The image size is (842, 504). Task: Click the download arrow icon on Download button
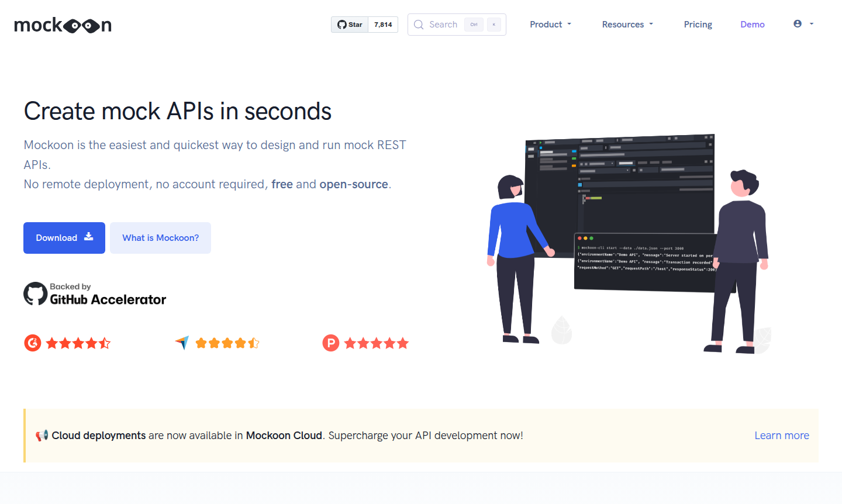88,237
